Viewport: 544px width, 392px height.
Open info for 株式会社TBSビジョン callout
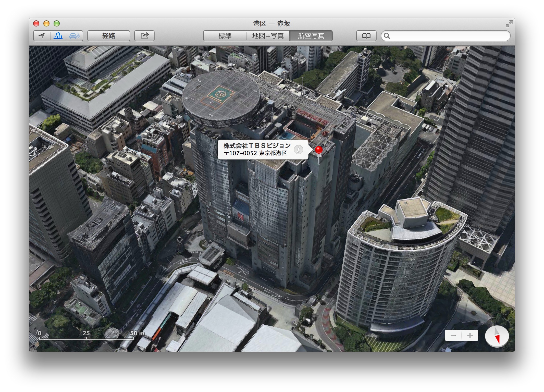pos(298,150)
